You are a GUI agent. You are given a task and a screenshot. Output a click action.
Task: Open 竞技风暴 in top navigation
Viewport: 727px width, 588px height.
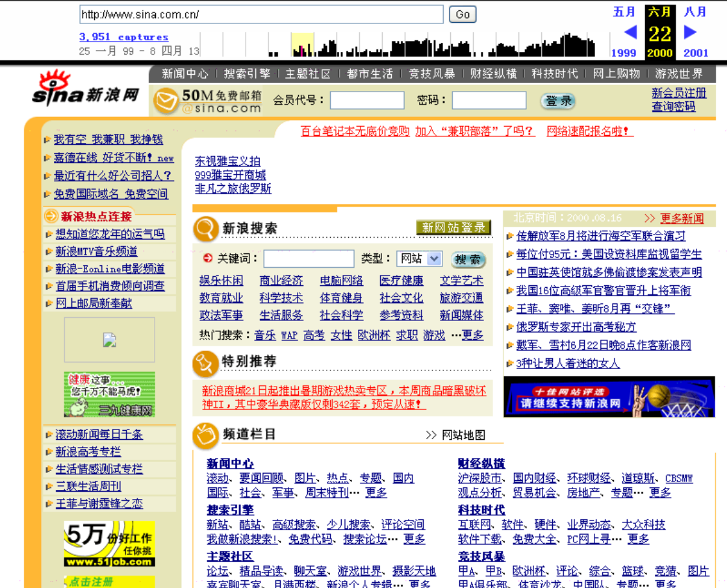click(x=431, y=73)
